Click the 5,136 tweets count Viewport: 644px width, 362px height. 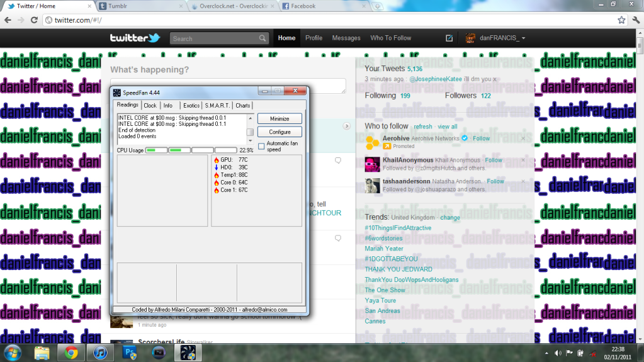coord(415,69)
